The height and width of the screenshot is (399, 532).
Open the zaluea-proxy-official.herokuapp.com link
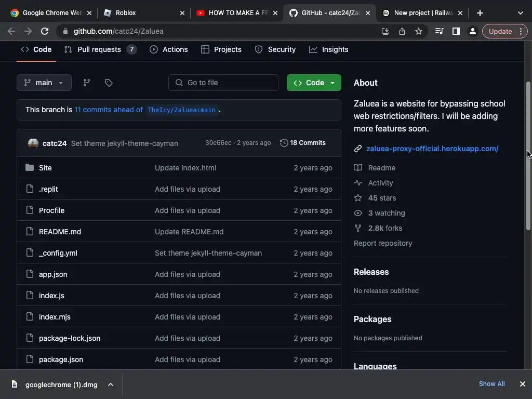(x=432, y=149)
